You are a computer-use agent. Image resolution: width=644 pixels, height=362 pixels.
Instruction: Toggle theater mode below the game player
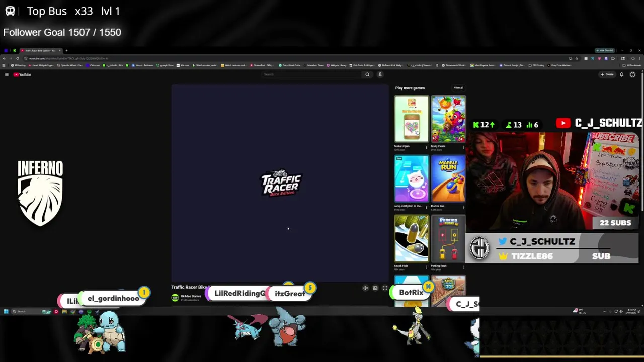[375, 288]
